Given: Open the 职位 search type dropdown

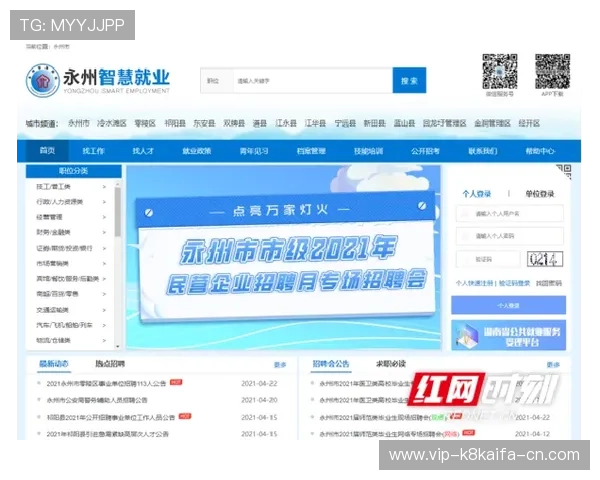Looking at the screenshot, I should (217, 81).
